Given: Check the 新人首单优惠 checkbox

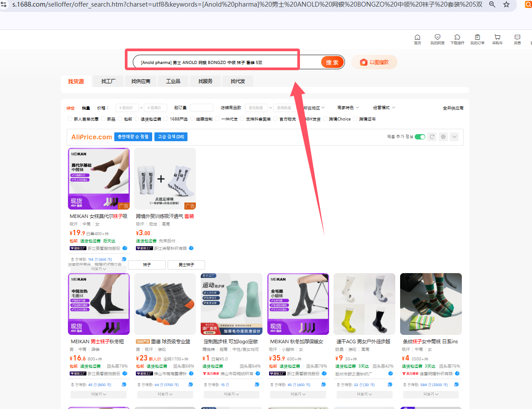Looking at the screenshot, I should [x=70, y=119].
